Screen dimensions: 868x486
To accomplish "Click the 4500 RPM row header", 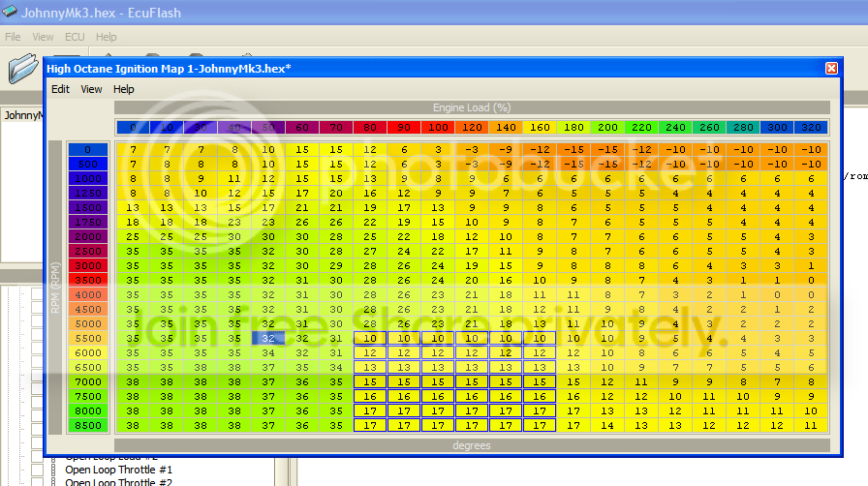I will (88, 310).
